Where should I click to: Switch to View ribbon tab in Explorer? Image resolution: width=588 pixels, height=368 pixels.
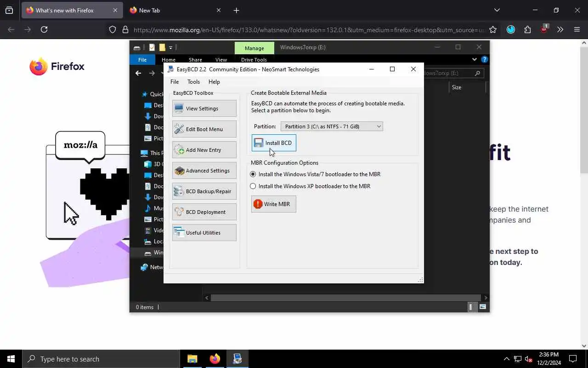[221, 60]
